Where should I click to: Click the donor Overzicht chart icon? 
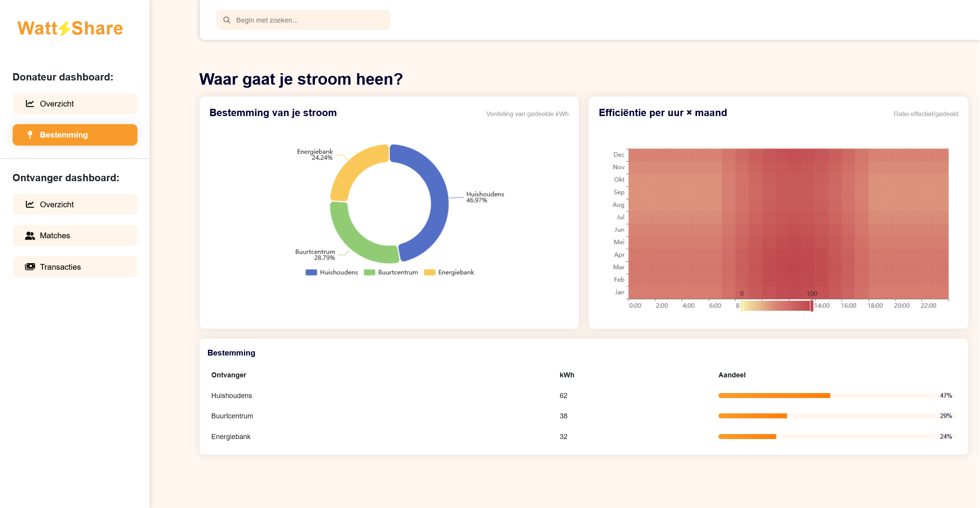pyautogui.click(x=30, y=103)
